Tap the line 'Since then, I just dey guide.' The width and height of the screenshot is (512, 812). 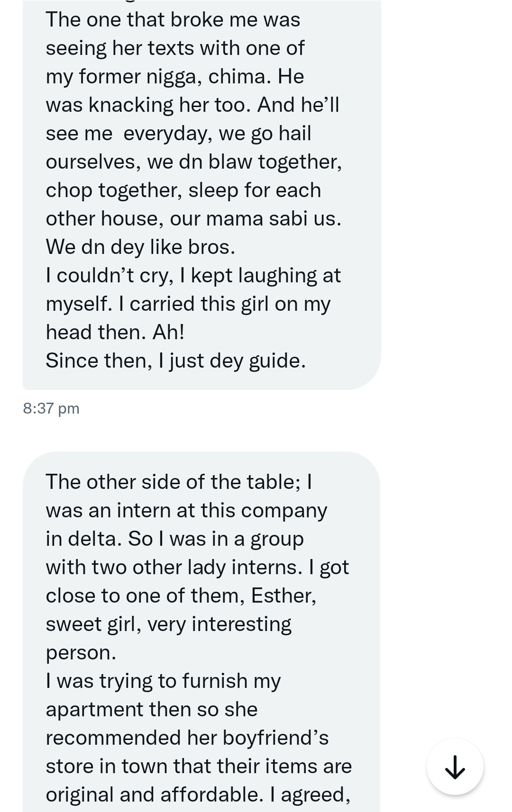[x=175, y=361]
